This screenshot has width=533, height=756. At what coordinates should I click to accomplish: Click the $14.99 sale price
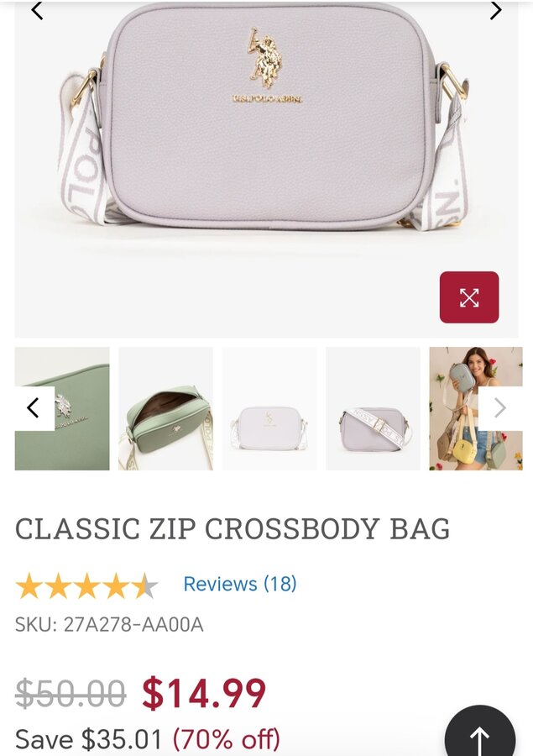[204, 694]
